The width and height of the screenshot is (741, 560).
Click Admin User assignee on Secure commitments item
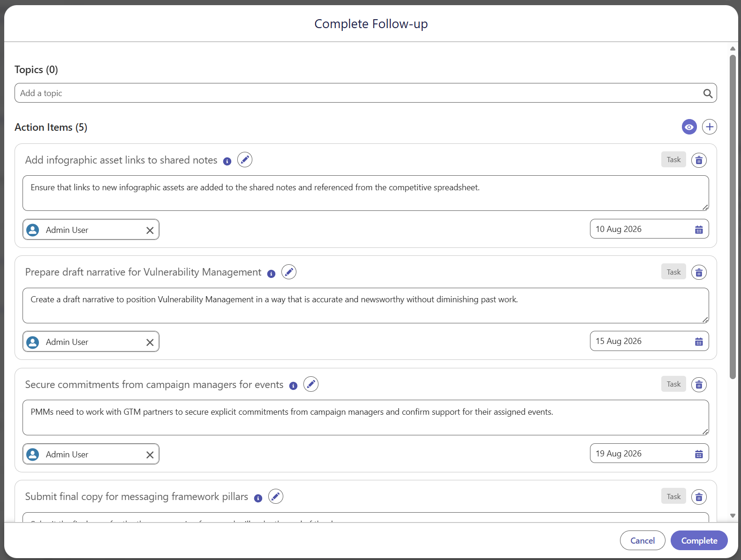pos(91,454)
